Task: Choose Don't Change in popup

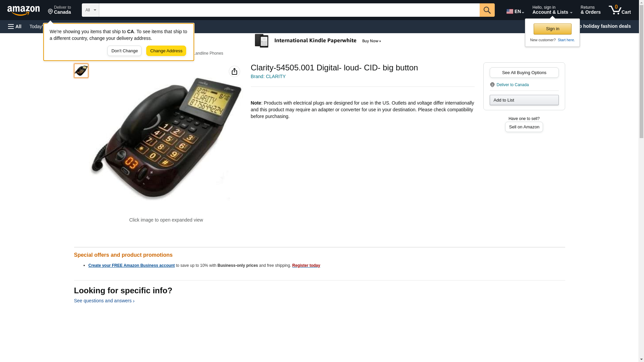Action: click(x=124, y=51)
